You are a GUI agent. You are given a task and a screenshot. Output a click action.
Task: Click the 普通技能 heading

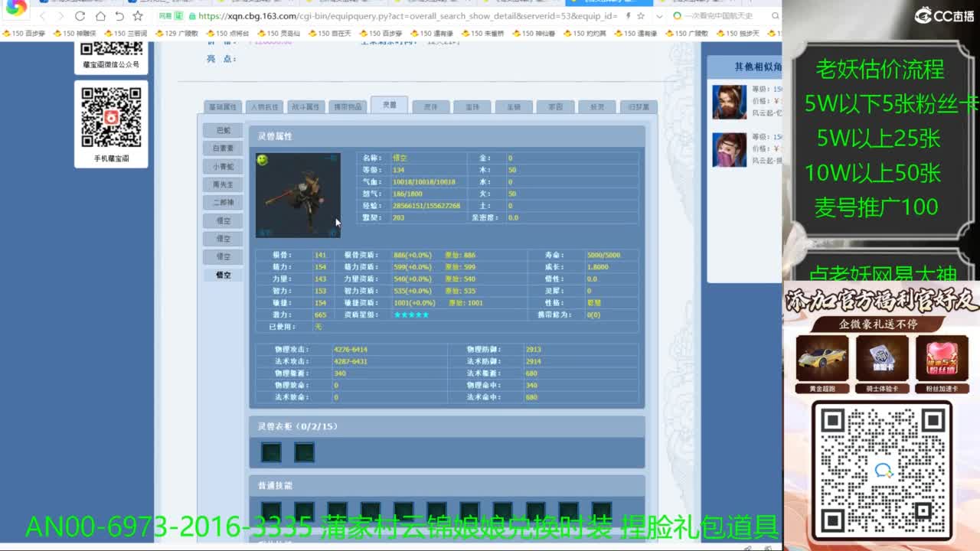point(275,485)
